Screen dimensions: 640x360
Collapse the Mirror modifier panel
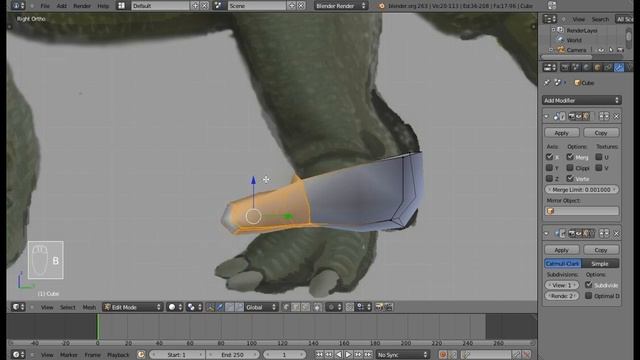[546, 117]
